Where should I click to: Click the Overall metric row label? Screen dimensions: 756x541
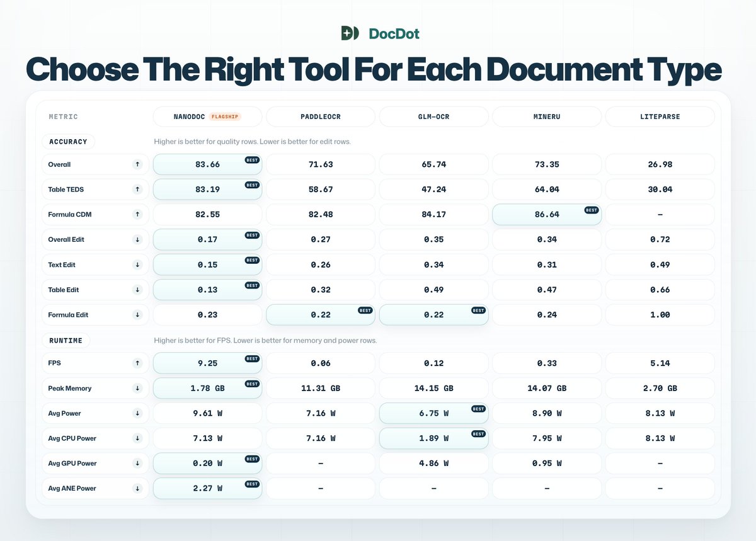[x=59, y=164]
